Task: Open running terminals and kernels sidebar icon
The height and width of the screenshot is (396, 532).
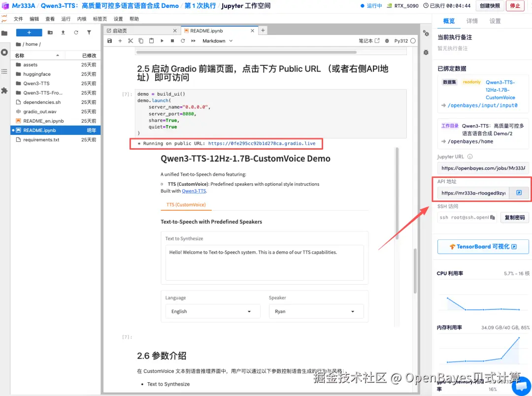Action: pos(4,52)
